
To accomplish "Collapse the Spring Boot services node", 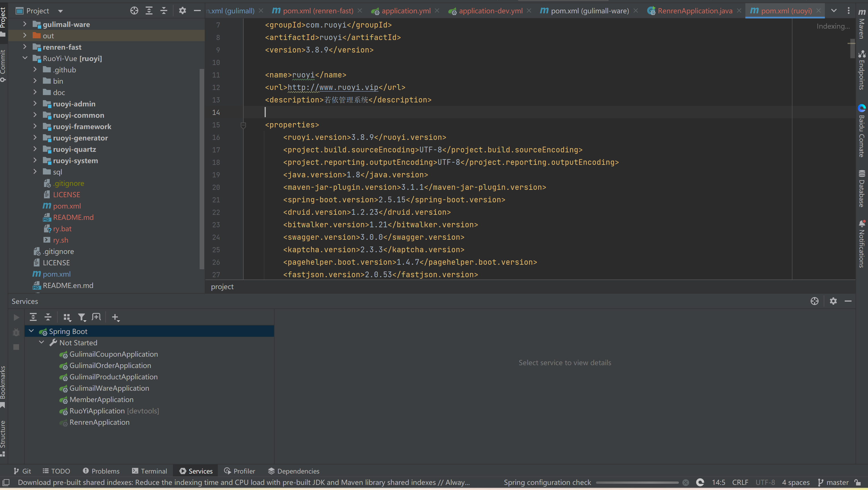I will click(x=31, y=331).
